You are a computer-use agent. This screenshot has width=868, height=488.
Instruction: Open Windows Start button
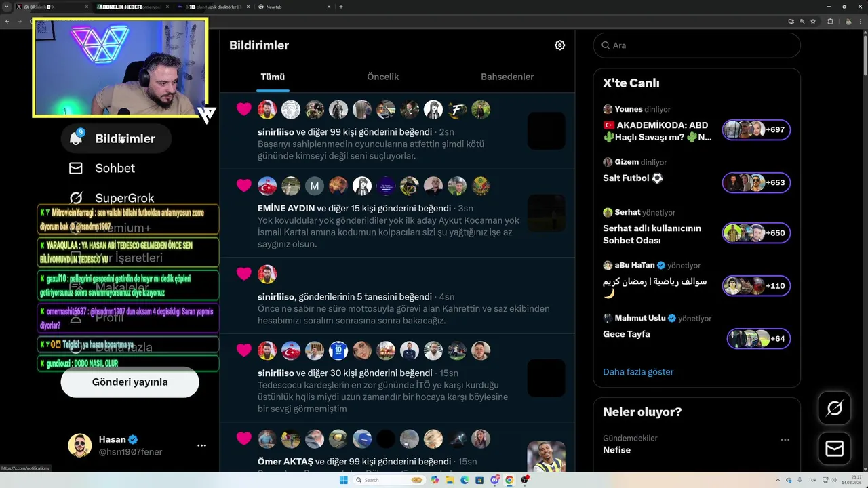pos(344,480)
